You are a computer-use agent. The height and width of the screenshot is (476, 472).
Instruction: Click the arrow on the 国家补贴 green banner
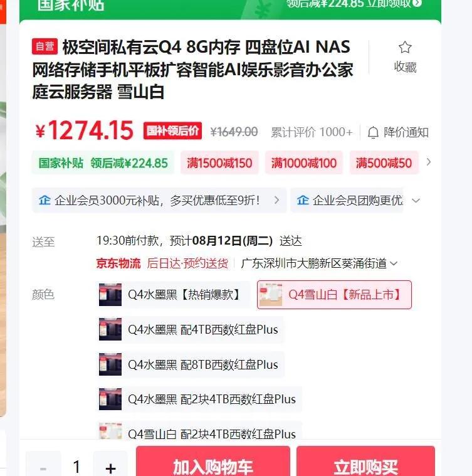coord(417,3)
